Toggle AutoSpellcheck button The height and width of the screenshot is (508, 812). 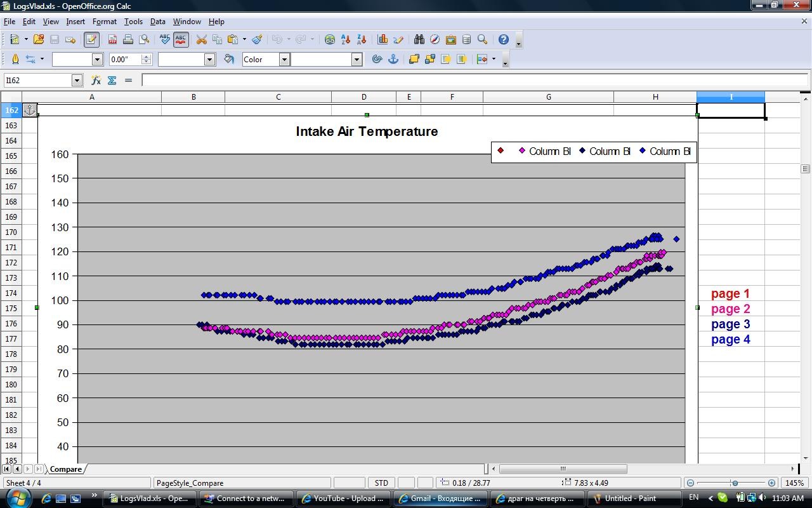click(x=181, y=39)
